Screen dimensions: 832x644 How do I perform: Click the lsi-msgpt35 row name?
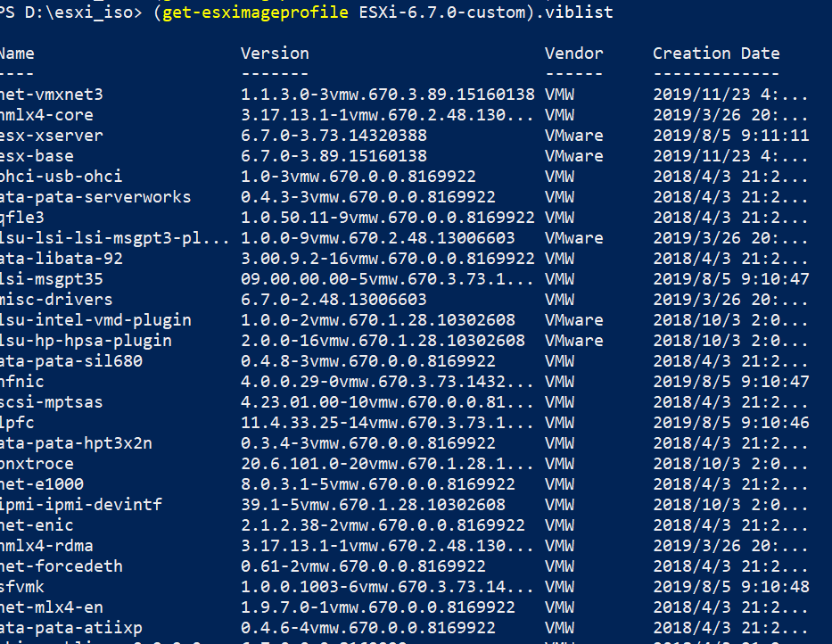[x=51, y=279]
